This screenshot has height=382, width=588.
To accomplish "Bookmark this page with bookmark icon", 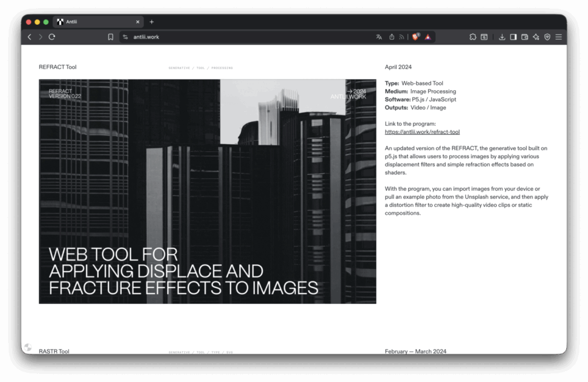I will point(110,37).
